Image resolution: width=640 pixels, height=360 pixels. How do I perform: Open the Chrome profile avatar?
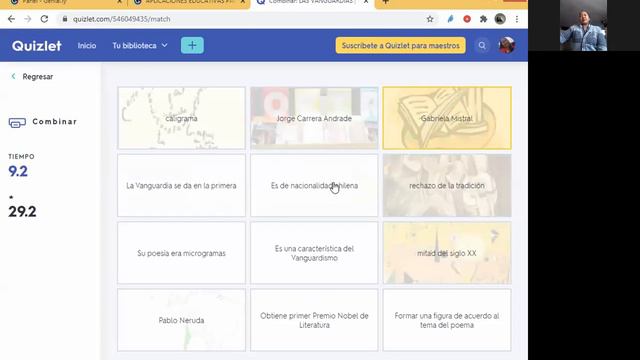500,19
